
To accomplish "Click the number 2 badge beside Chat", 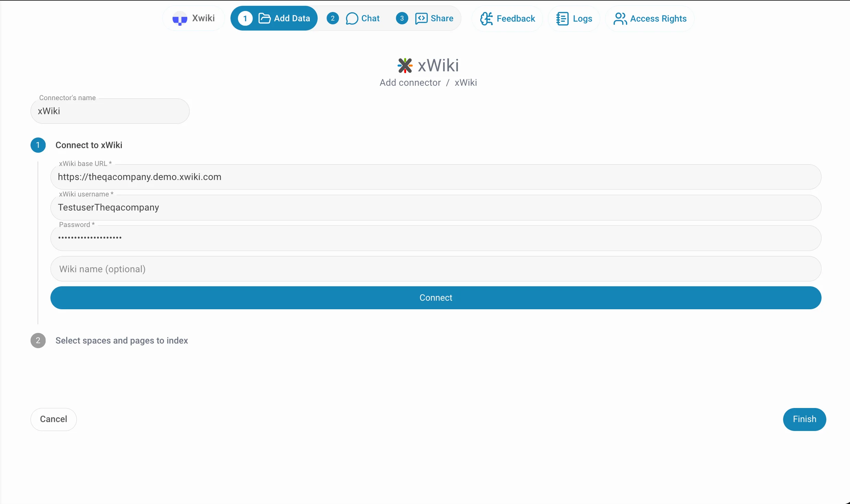I will [333, 18].
